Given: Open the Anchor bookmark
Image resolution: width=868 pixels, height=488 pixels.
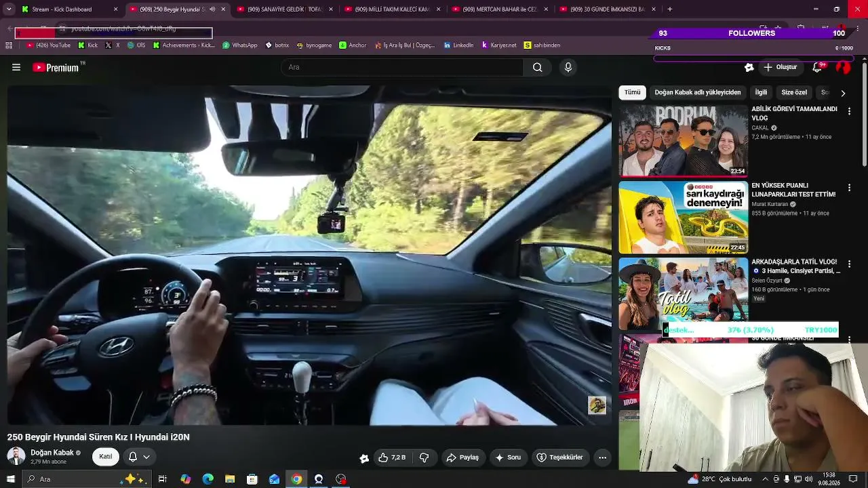Looking at the screenshot, I should point(353,45).
